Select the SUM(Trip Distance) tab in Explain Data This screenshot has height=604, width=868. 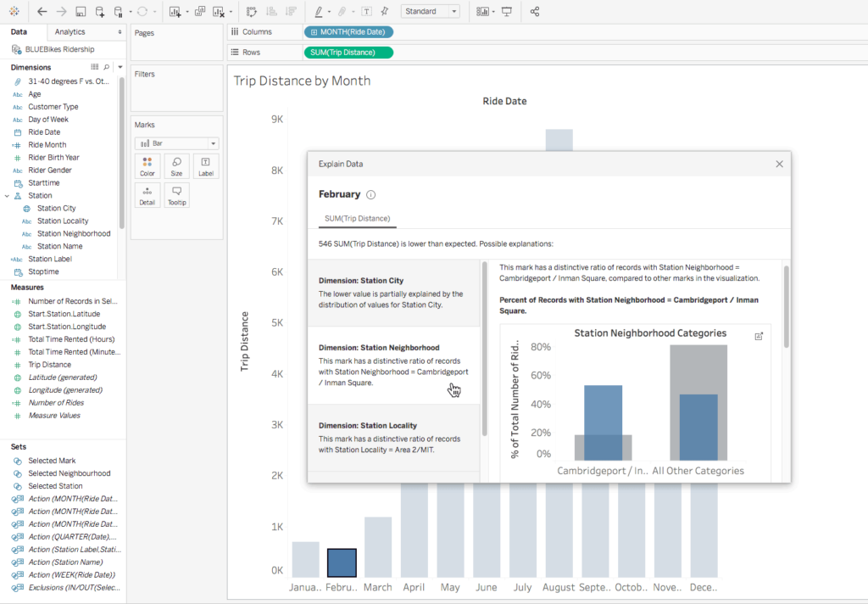[357, 219]
